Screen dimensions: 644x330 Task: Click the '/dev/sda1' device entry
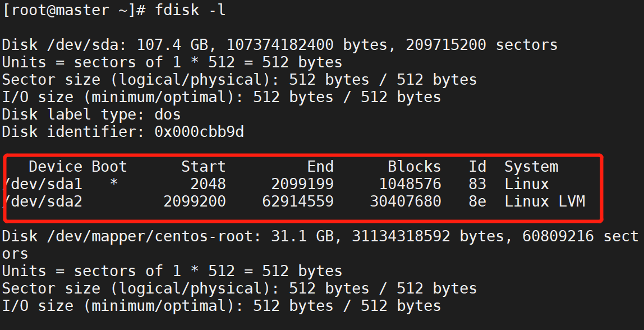44,184
